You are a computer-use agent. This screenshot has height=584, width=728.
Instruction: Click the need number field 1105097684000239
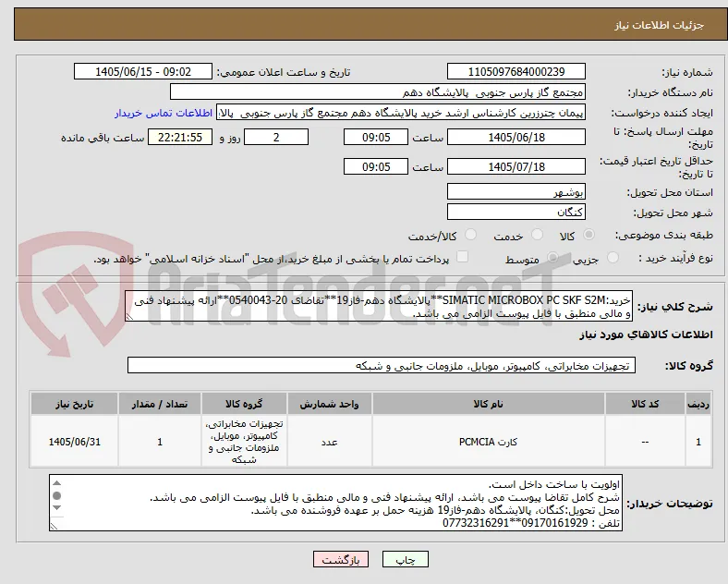pyautogui.click(x=516, y=72)
